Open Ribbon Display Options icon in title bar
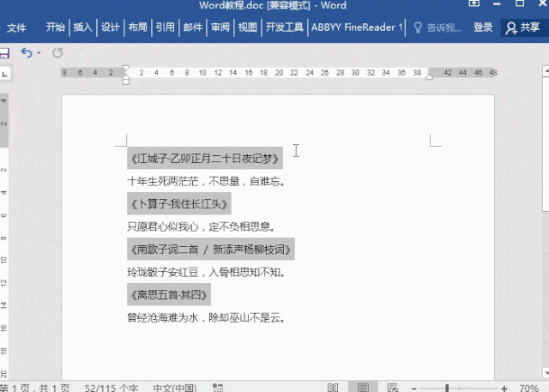This screenshot has width=549, height=392. (474, 3)
